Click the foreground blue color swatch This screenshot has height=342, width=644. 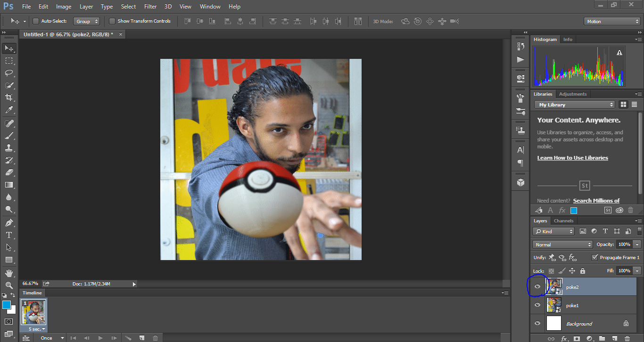(7, 305)
